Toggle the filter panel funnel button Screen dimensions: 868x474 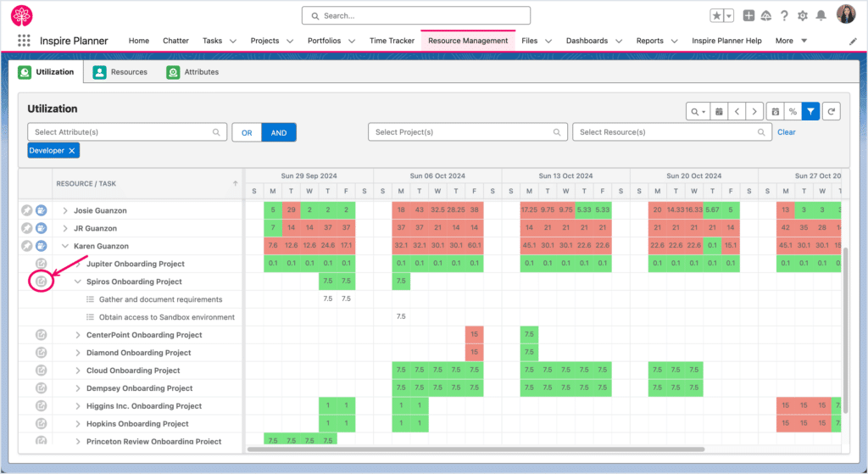coord(810,111)
